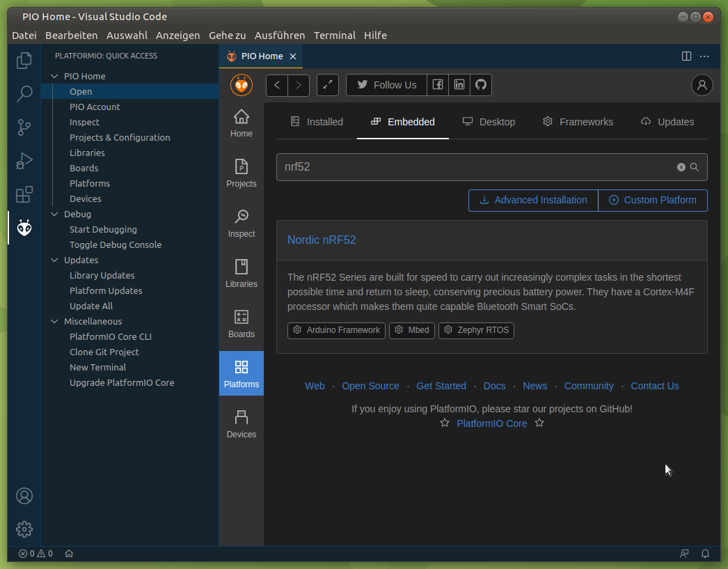Clear the nrf52 search field

click(x=681, y=167)
